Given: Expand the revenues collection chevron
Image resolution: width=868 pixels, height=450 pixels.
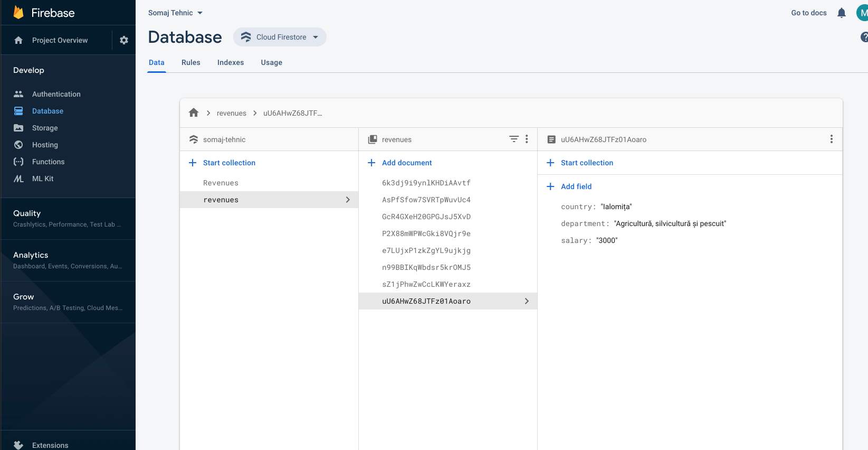Looking at the screenshot, I should pyautogui.click(x=348, y=200).
